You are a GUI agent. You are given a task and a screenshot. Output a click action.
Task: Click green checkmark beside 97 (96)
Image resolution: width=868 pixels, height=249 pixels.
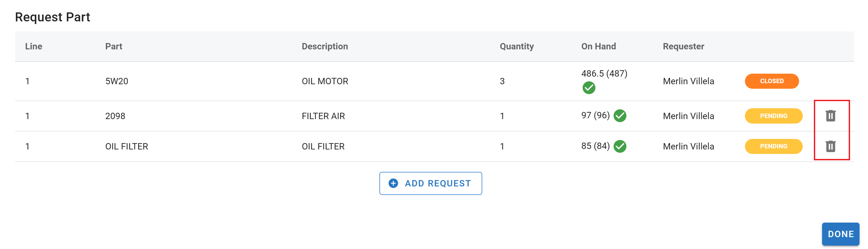(x=620, y=116)
